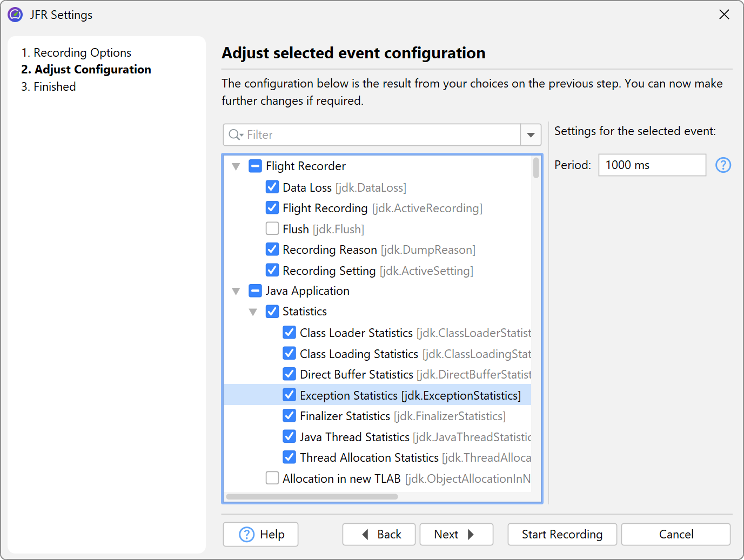Viewport: 744px width, 560px height.
Task: Open the Filter dropdown arrow
Action: pos(531,134)
